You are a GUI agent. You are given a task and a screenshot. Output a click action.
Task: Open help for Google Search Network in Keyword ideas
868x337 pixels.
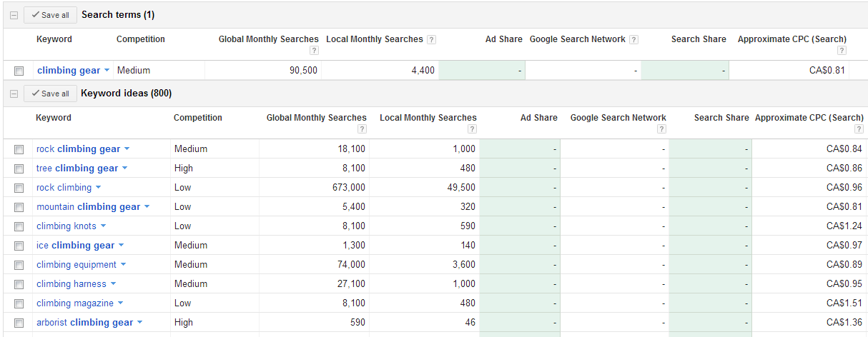[x=661, y=129]
